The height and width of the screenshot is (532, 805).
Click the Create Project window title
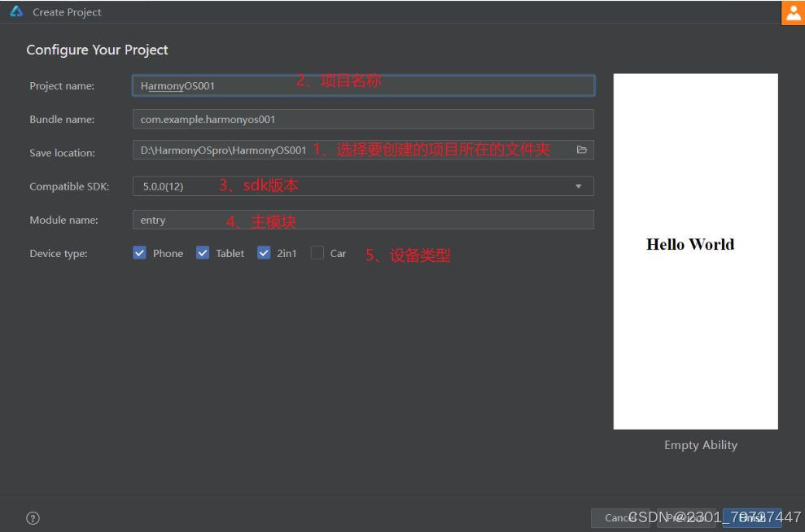tap(67, 12)
